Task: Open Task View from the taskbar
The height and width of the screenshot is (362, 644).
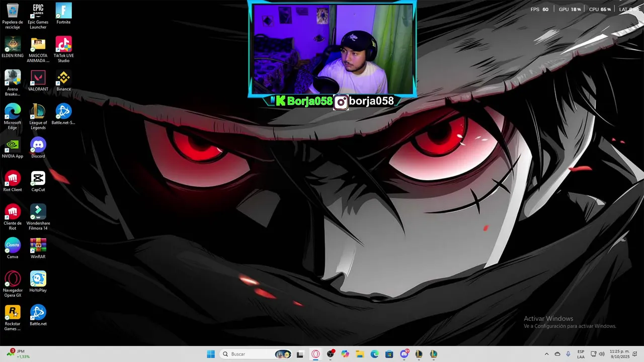Action: point(300,354)
